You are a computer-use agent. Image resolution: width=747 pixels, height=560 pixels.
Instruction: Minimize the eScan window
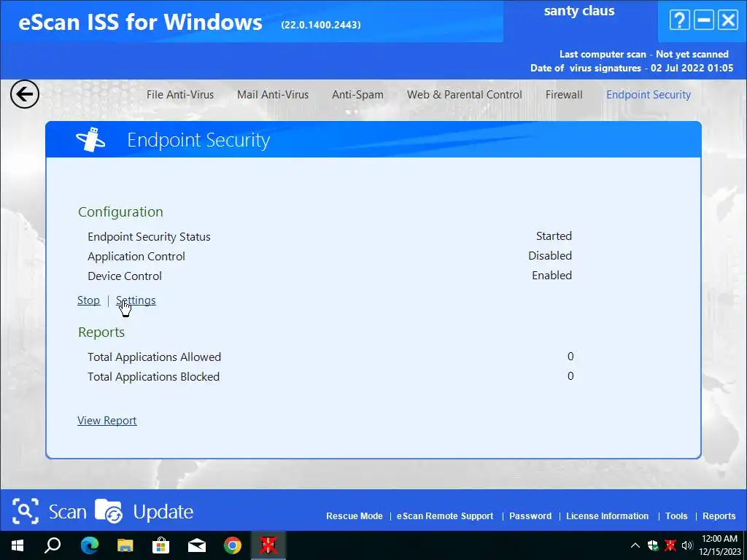click(704, 20)
